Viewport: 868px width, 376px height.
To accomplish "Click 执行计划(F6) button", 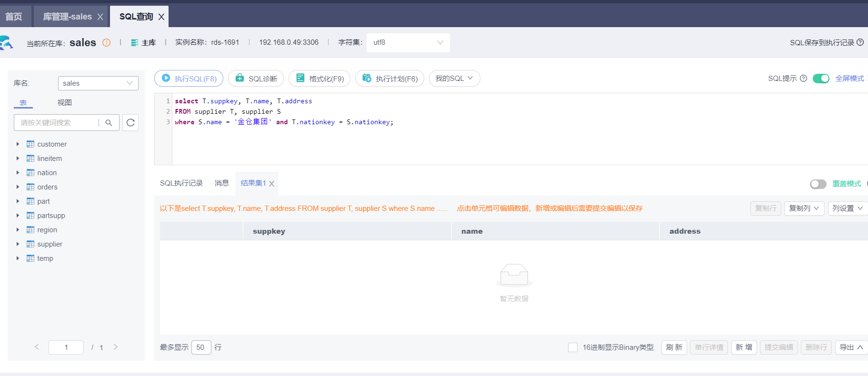I will 389,79.
